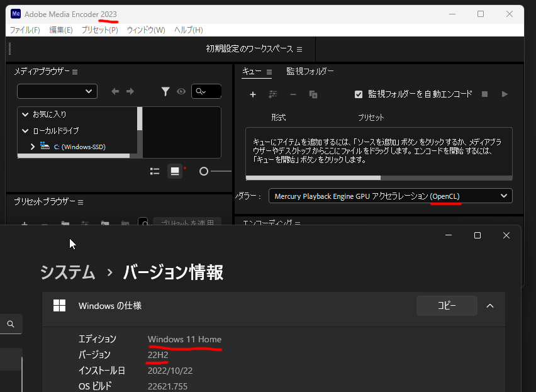The image size is (536, 392).
Task: Open the ウィンドウ(W) menu
Action: click(x=146, y=30)
